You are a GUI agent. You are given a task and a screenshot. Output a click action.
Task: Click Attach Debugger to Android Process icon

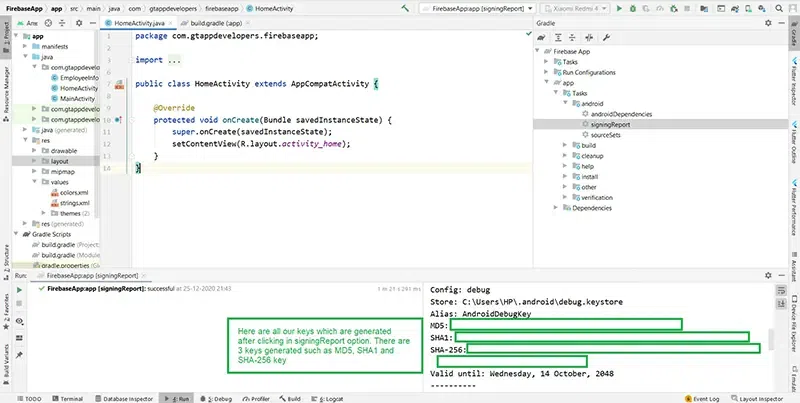pos(674,8)
